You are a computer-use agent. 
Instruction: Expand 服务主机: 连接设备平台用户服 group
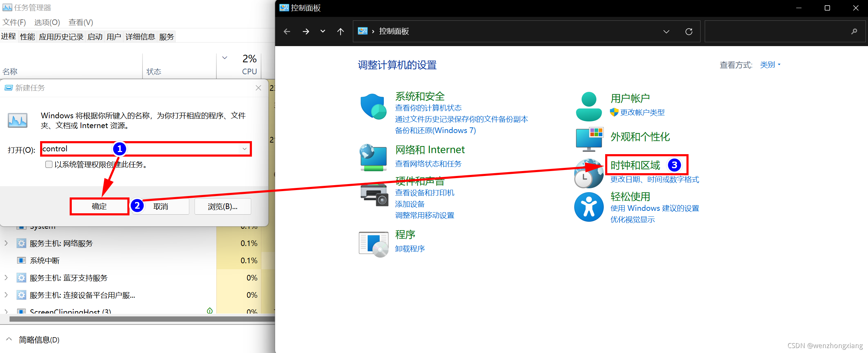click(x=6, y=295)
